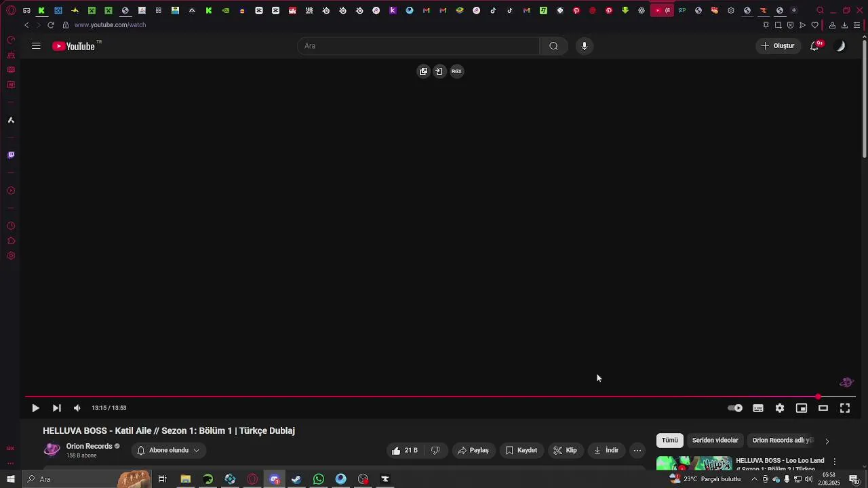Image resolution: width=868 pixels, height=488 pixels.
Task: Open Loo Loo Land video options menu
Action: tap(835, 462)
